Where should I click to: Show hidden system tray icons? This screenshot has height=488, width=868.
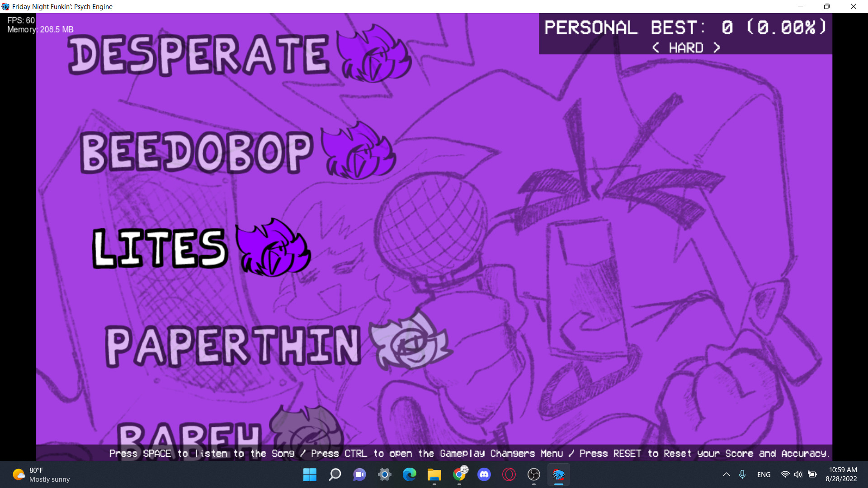click(x=726, y=474)
